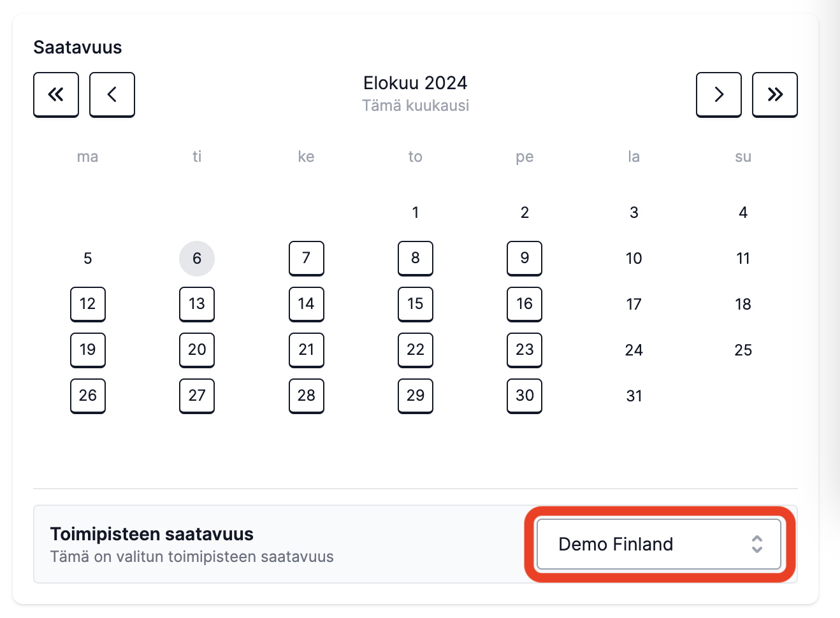Pick date 26 in last week row
The height and width of the screenshot is (618, 840).
tap(88, 396)
